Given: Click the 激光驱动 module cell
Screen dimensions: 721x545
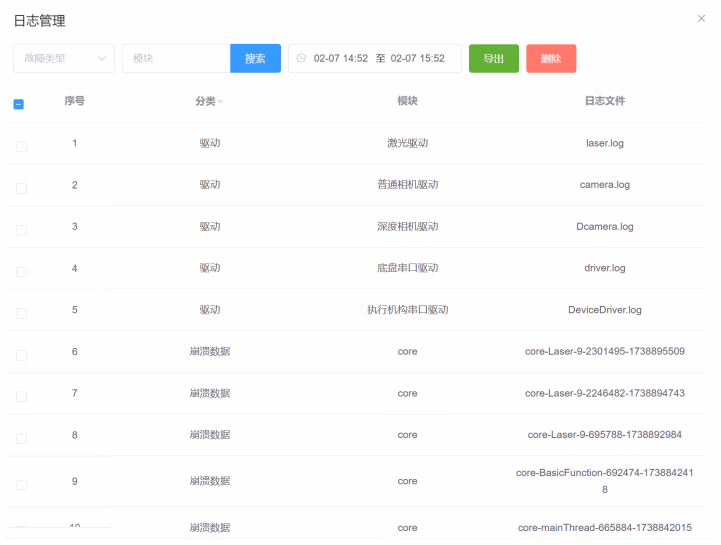Looking at the screenshot, I should 407,143.
